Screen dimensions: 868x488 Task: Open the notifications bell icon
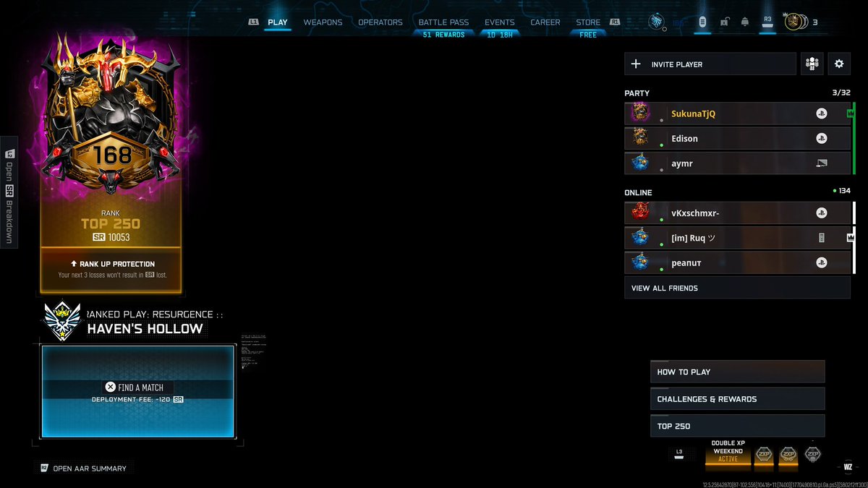tap(744, 22)
